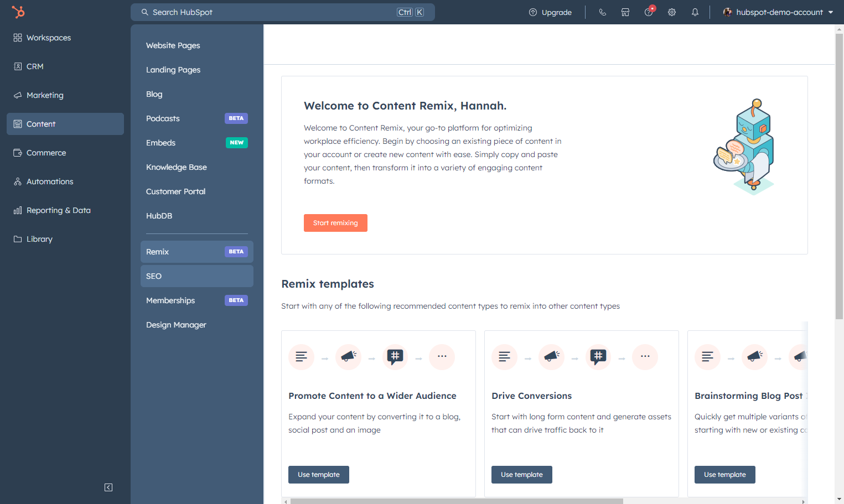Collapse the left sidebar navigation
The width and height of the screenshot is (844, 504).
click(x=108, y=487)
